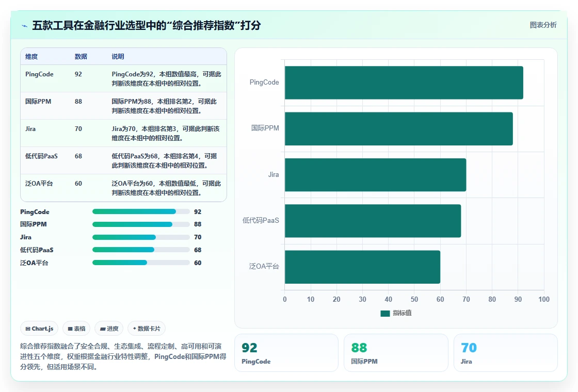578x392 pixels.
Task: Select the Chart.js tag chip
Action: tap(39, 329)
